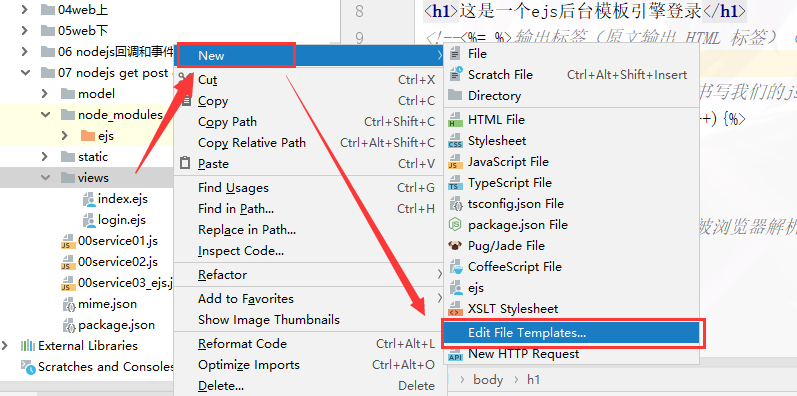The image size is (797, 396).
Task: Select Find in Path... entry
Action: (310, 209)
